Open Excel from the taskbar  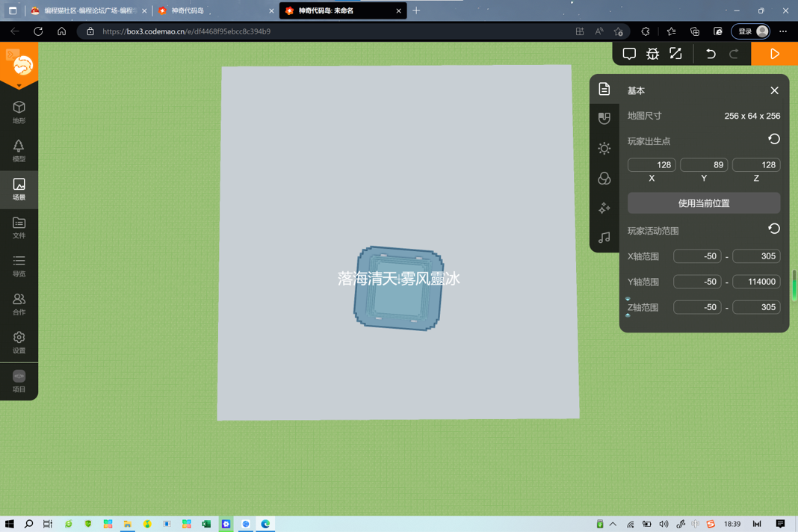(x=206, y=524)
